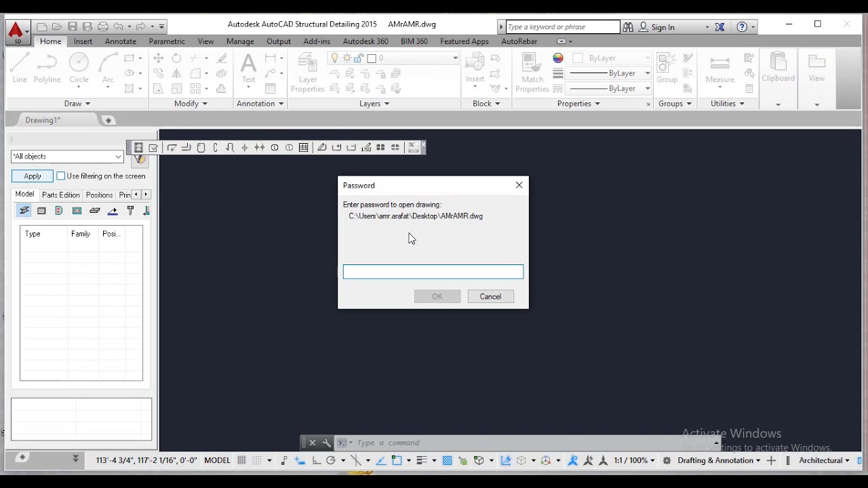Select the Drawing1* document tab

tap(43, 120)
